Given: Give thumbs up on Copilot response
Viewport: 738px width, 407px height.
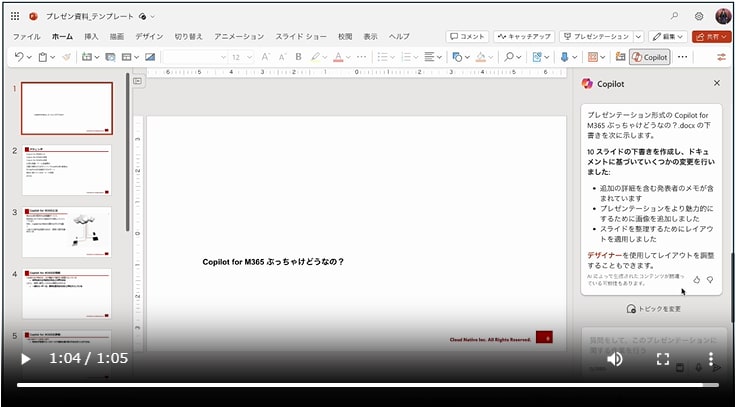Looking at the screenshot, I should click(697, 279).
